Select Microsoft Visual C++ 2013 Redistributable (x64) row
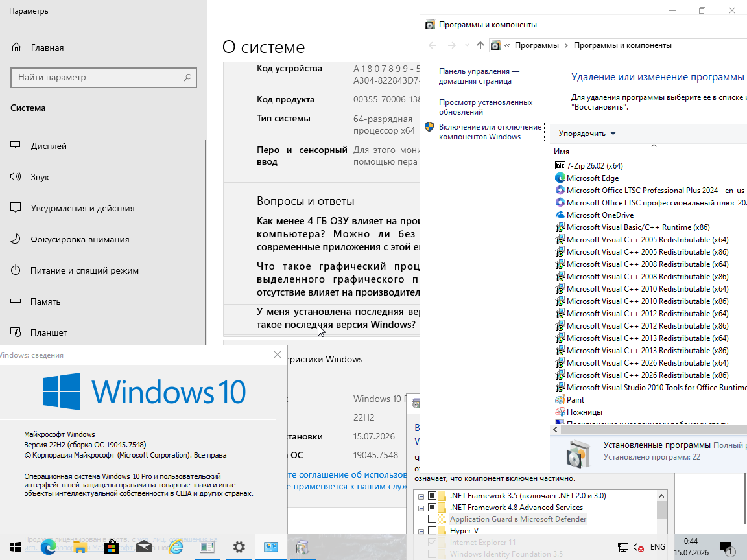 pos(642,338)
